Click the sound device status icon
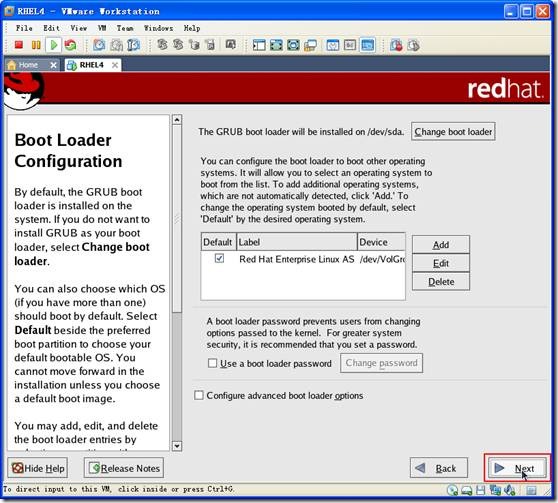This screenshot has width=558, height=503. [x=510, y=490]
